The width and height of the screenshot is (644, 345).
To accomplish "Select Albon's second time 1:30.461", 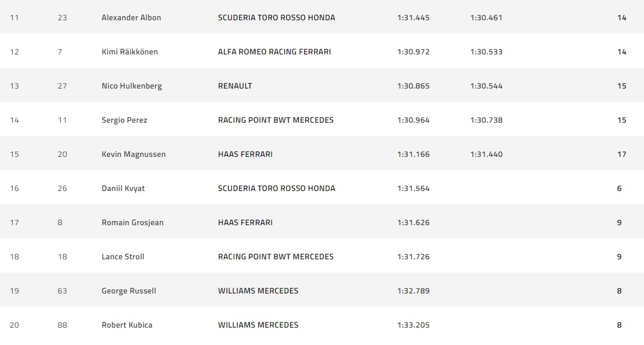I will [486, 17].
